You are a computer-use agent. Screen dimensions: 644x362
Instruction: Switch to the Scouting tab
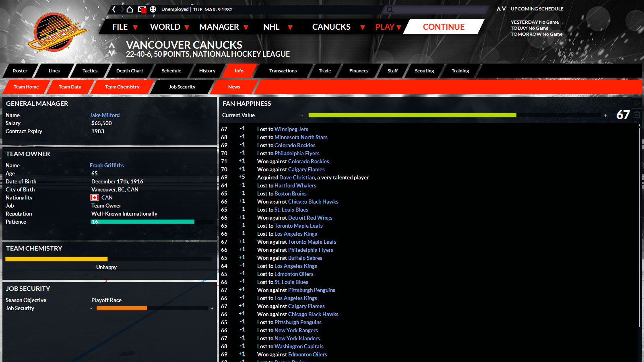[x=424, y=71]
